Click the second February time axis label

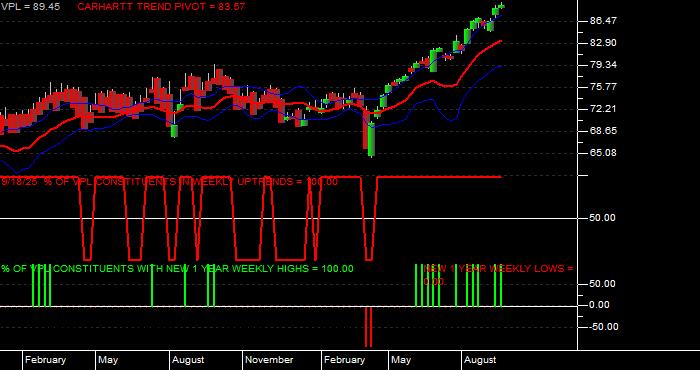[x=344, y=360]
